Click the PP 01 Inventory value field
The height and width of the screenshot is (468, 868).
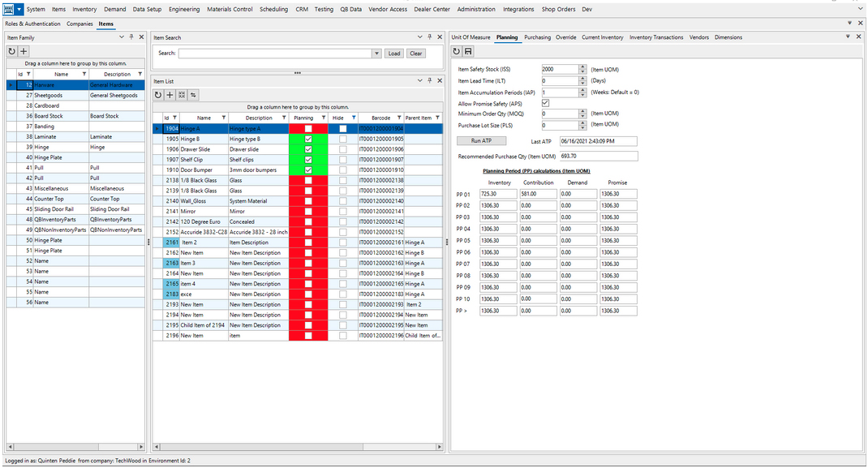[x=498, y=194]
